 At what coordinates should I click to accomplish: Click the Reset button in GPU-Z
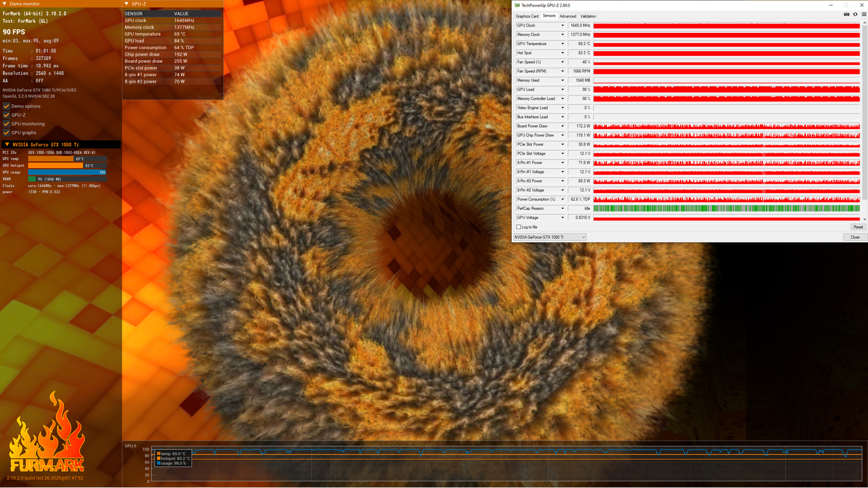point(858,227)
